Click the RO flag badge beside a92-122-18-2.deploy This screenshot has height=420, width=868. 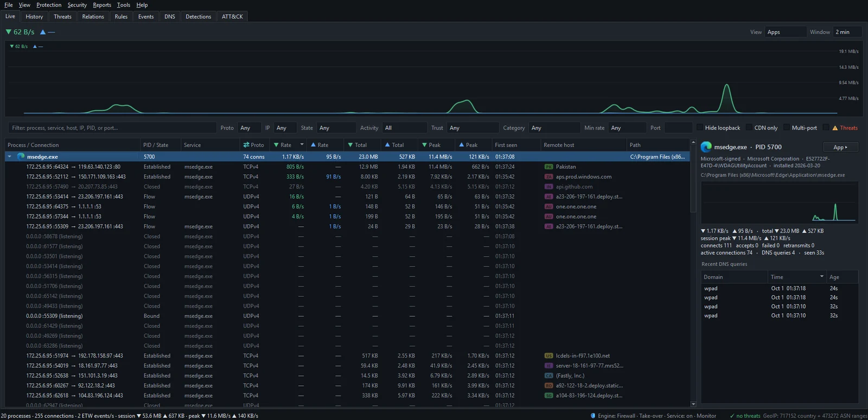548,386
